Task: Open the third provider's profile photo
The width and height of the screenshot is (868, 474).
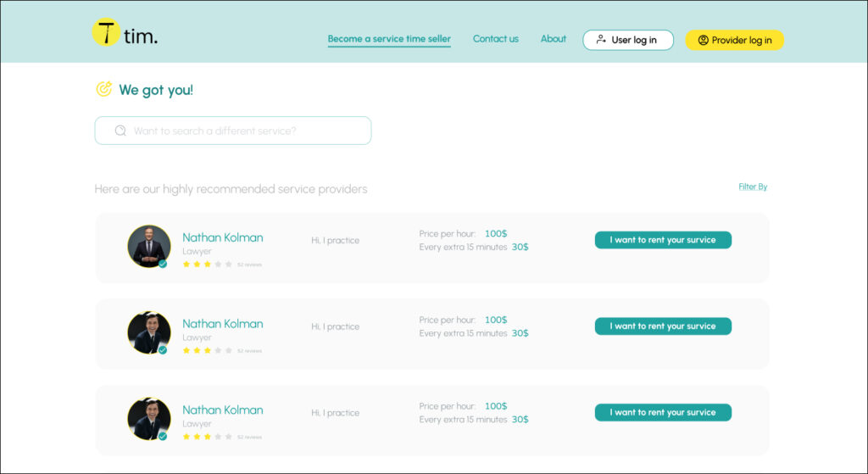Action: 148,418
